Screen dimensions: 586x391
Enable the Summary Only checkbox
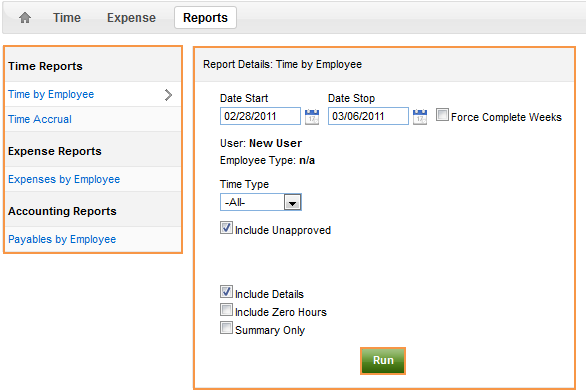tap(226, 328)
